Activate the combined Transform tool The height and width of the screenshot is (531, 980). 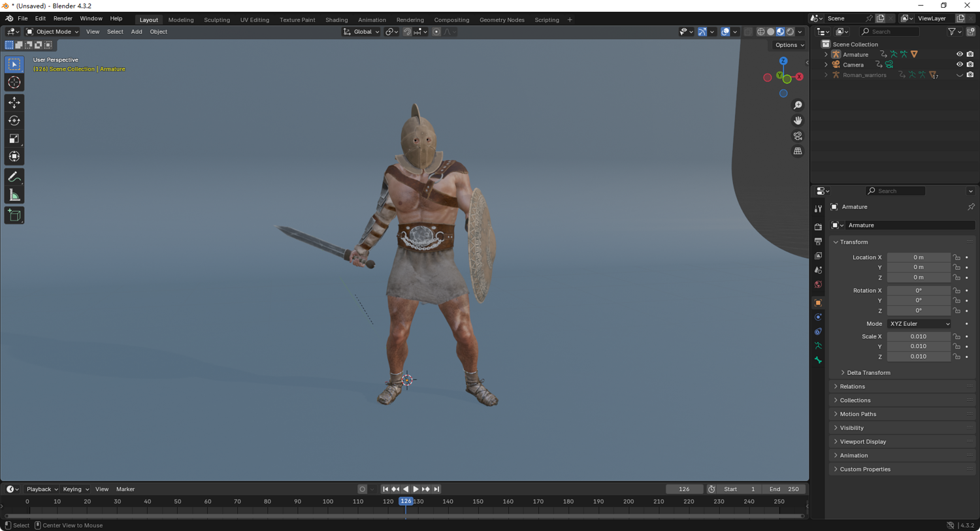click(x=14, y=156)
